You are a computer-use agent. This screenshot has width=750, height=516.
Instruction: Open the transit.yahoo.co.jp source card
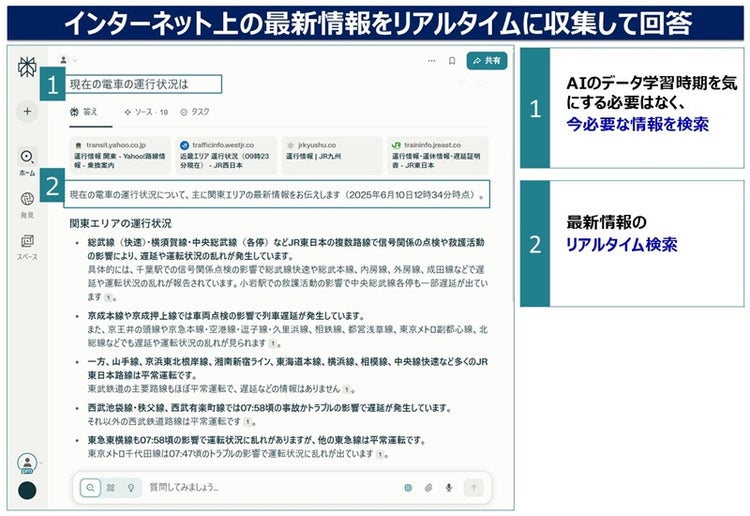point(120,155)
